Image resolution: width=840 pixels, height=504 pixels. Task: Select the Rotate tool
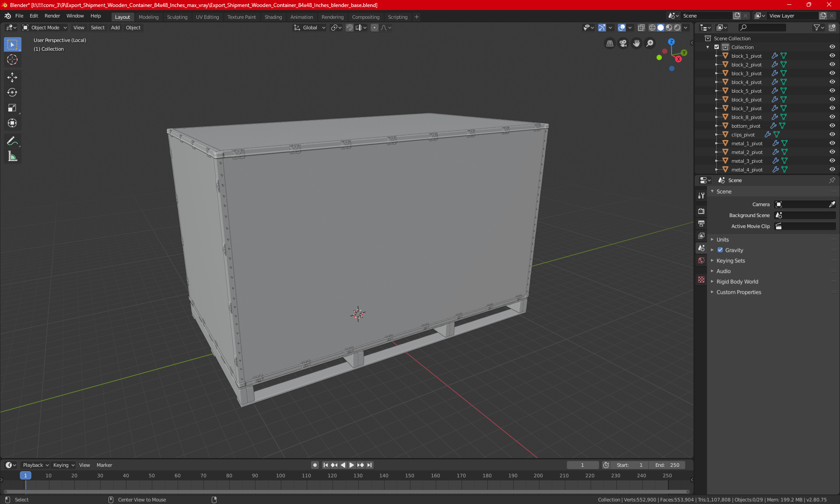[x=12, y=92]
